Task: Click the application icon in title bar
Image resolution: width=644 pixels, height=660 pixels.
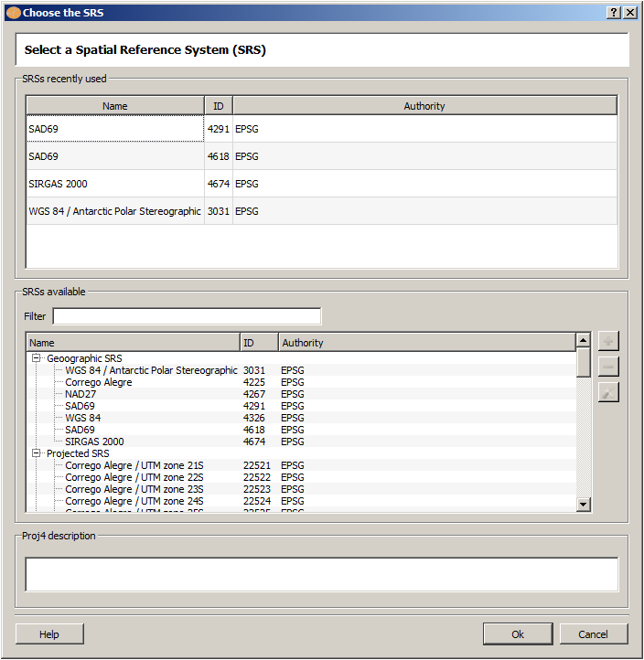Action: [14, 13]
